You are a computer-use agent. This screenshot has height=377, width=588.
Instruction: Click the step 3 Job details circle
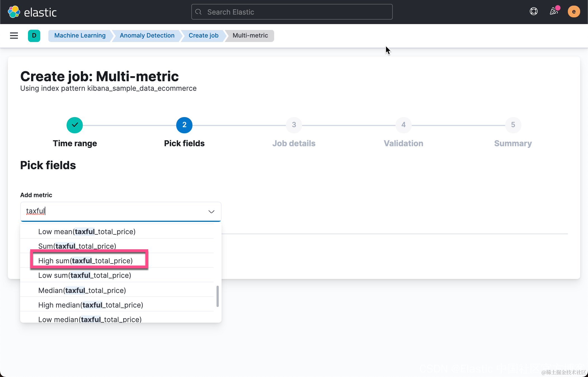294,125
